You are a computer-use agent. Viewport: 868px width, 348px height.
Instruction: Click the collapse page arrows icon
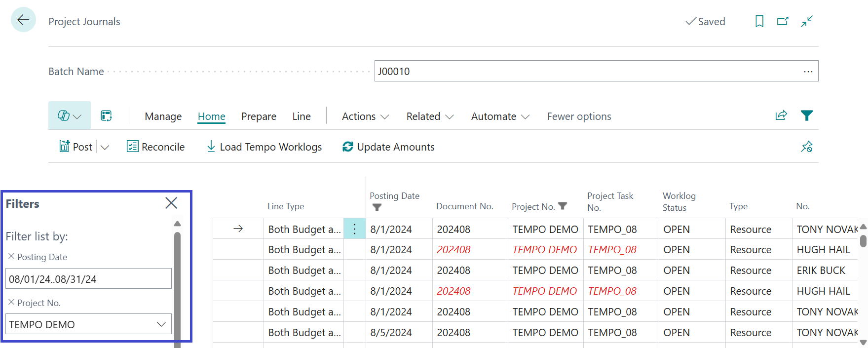(807, 21)
